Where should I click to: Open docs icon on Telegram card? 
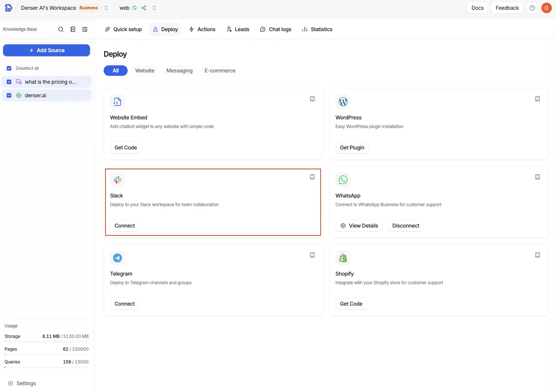click(x=312, y=255)
